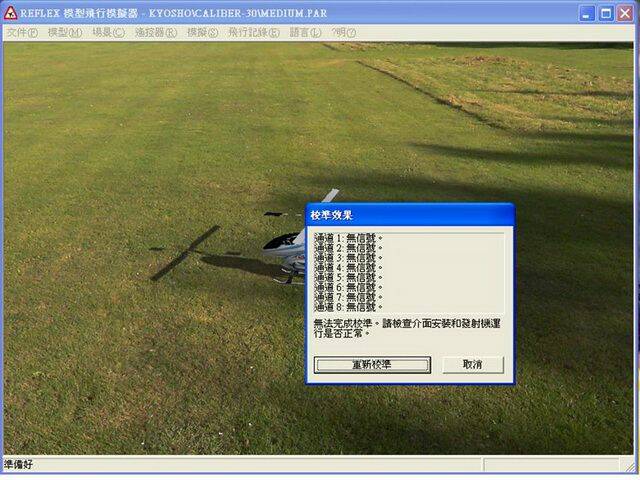Viewport: 640px width, 480px height.
Task: Click the helicopter model on the grass
Action: (284, 249)
